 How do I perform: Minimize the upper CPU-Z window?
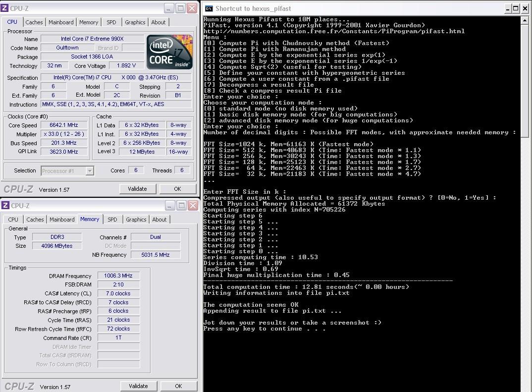pyautogui.click(x=169, y=8)
